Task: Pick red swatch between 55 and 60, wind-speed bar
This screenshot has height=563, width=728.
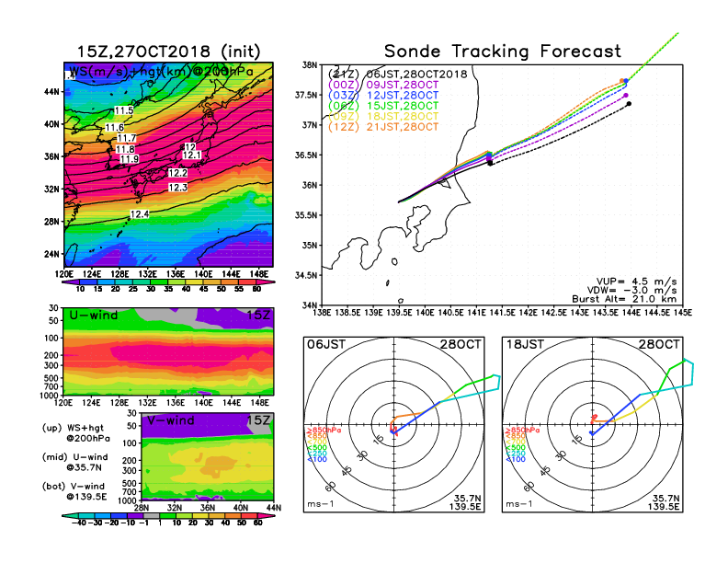Action: [x=248, y=282]
